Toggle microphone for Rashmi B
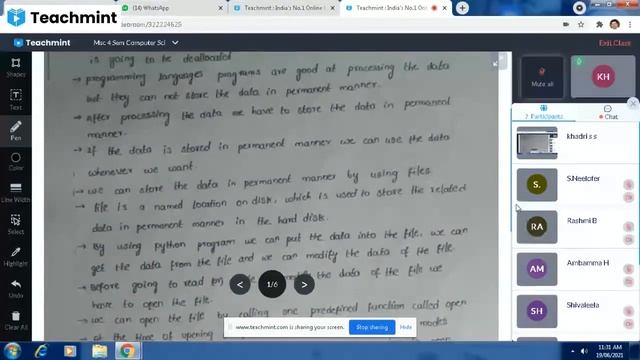Screen dimensions: 640x360 click(x=628, y=227)
